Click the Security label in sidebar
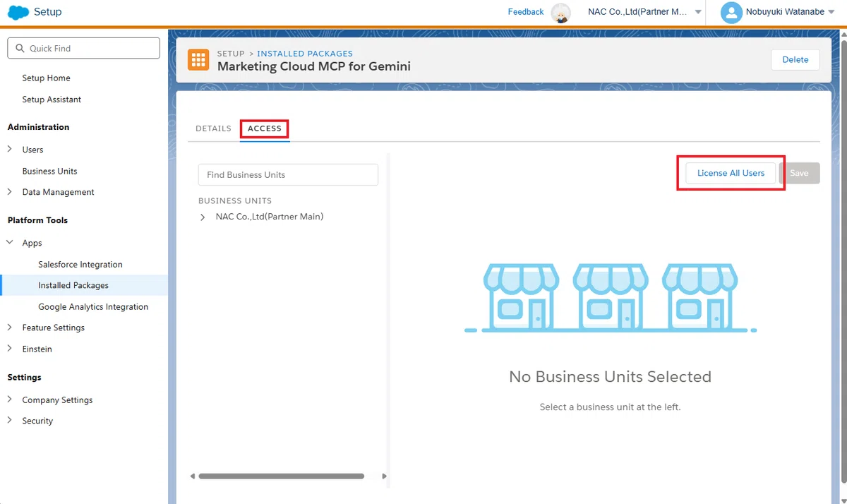Viewport: 847px width, 504px height. tap(37, 421)
